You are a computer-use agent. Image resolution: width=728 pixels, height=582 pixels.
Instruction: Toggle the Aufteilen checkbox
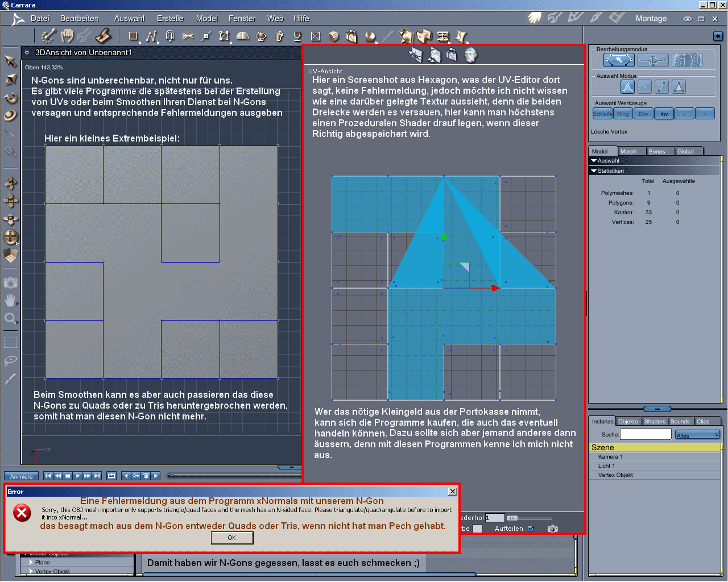(x=531, y=529)
